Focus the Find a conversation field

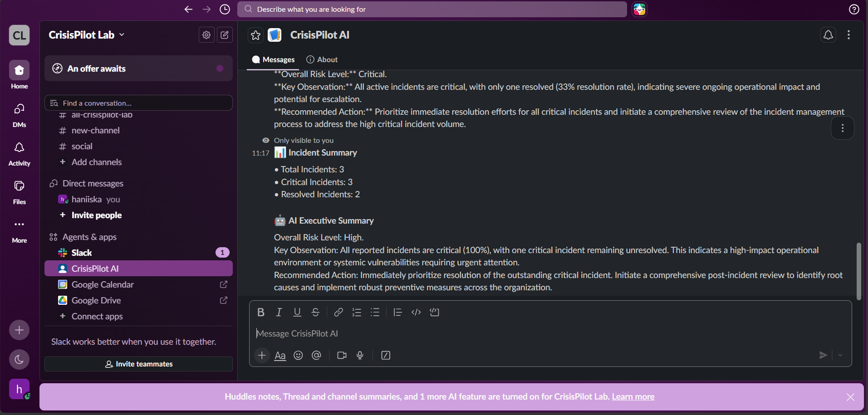138,103
